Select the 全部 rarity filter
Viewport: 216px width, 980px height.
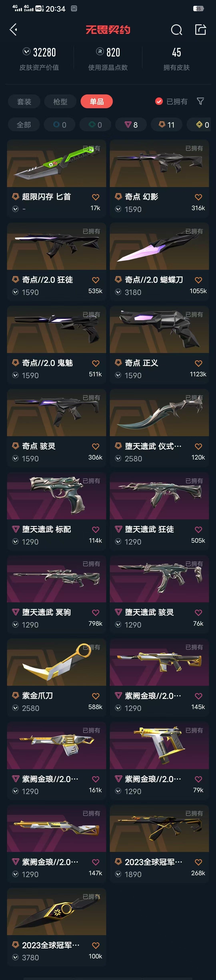click(x=24, y=125)
